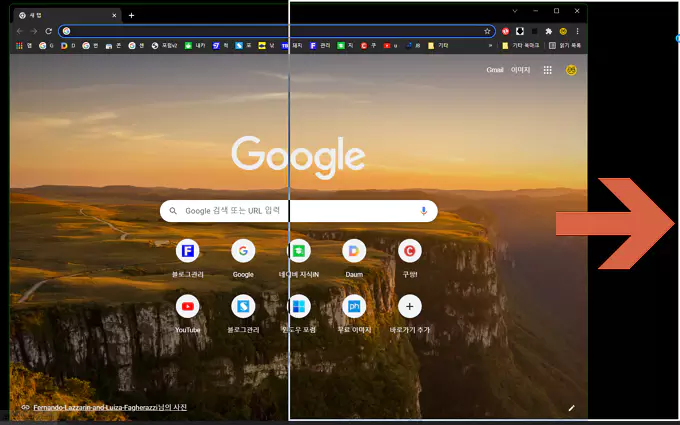Open the YouTube shortcut tile
This screenshot has width=680, height=425.
point(187,314)
